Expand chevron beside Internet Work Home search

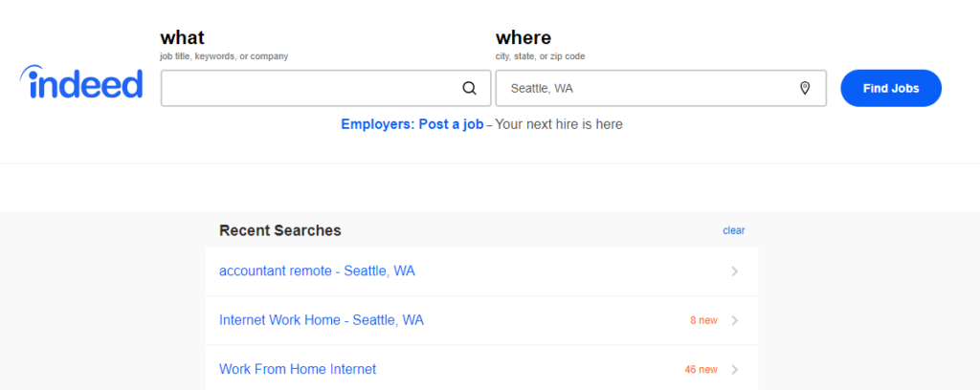pos(735,320)
